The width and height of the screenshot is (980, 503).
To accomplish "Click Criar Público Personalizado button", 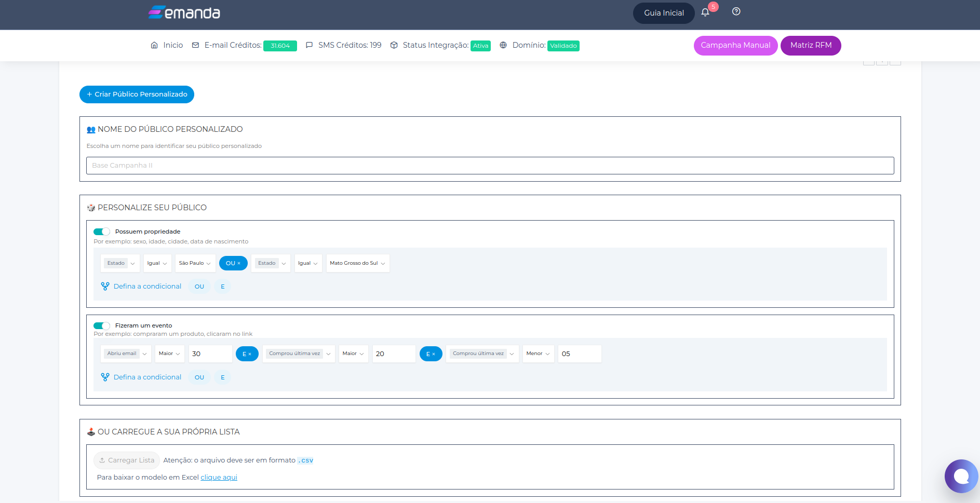I will [x=137, y=94].
